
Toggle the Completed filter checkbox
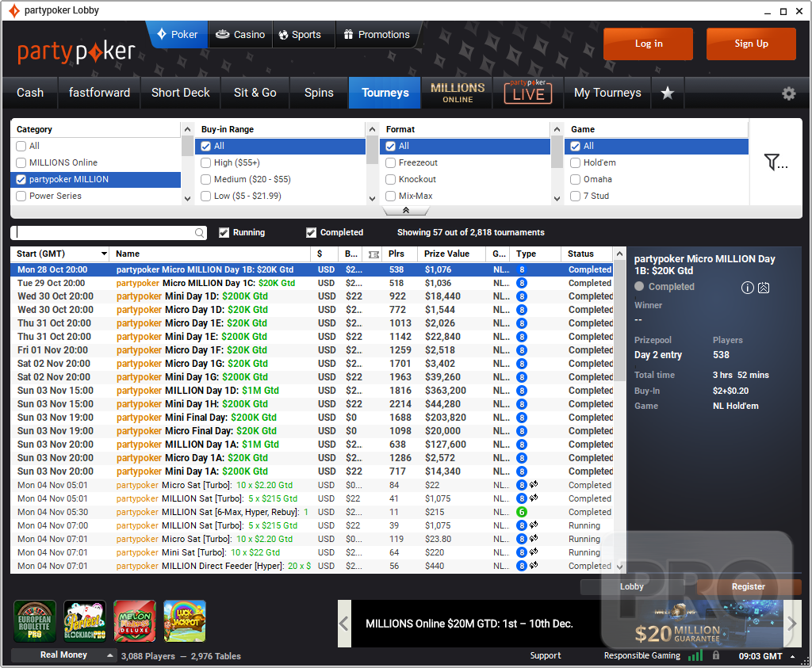(311, 233)
